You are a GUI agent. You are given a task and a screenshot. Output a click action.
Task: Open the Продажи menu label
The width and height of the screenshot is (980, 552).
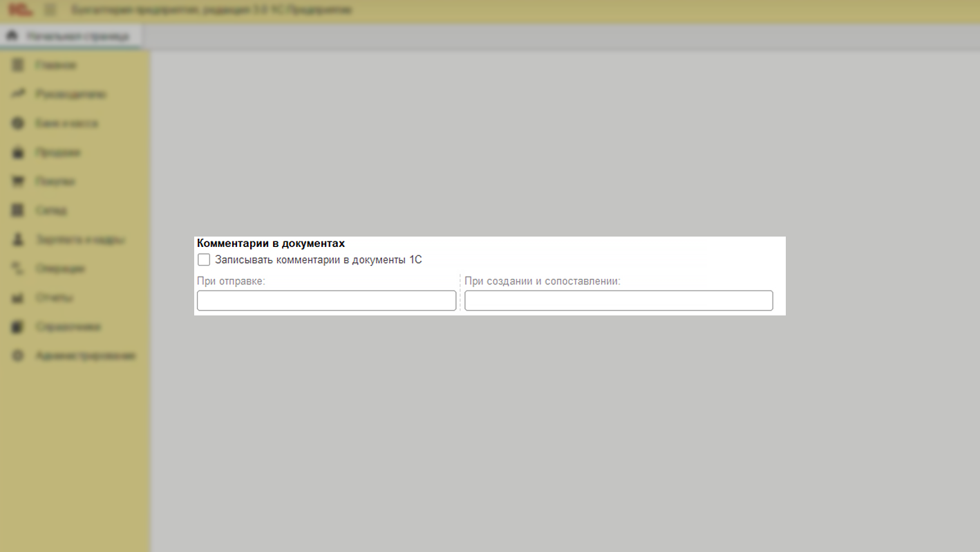click(x=58, y=152)
